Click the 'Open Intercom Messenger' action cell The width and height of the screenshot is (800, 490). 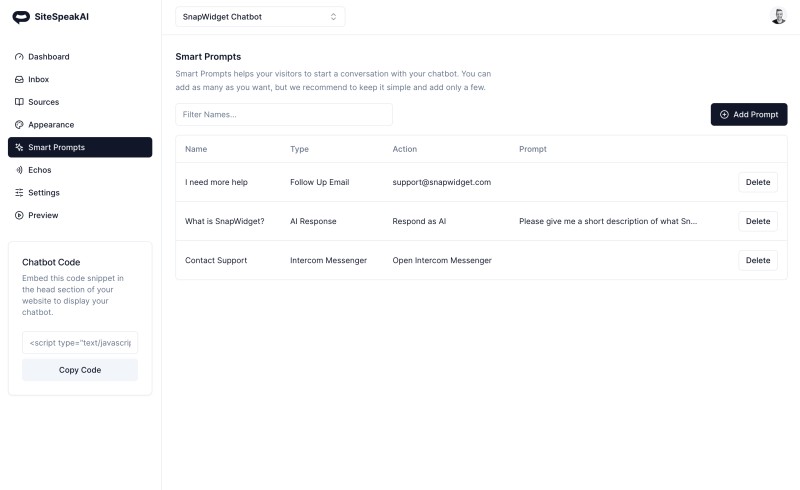click(x=442, y=260)
